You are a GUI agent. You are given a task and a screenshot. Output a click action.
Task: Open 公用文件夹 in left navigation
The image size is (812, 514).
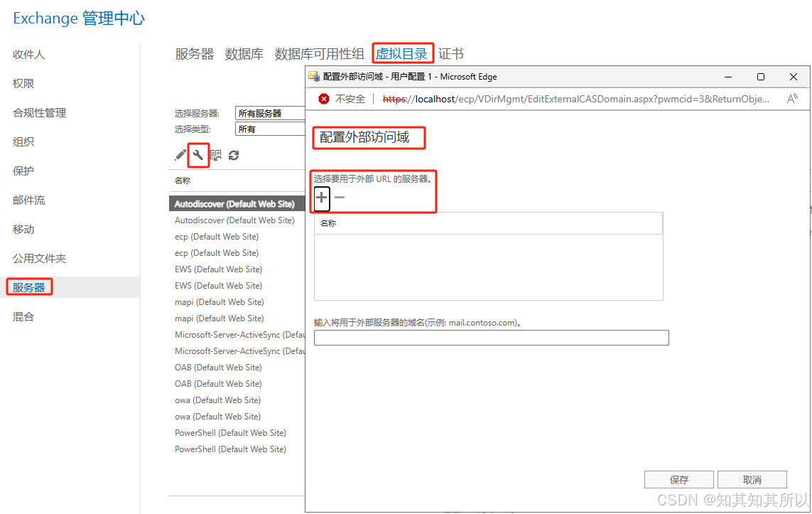(x=39, y=259)
